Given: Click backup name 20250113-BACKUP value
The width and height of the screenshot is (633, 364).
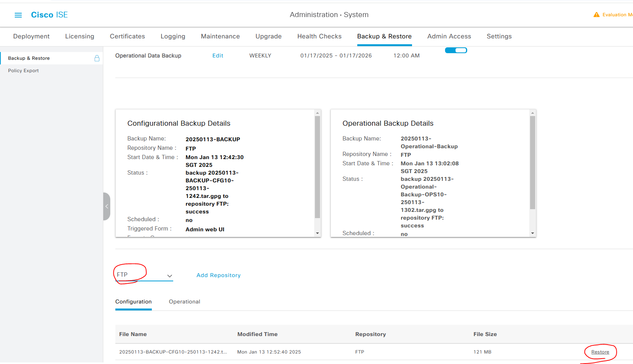Looking at the screenshot, I should (213, 139).
